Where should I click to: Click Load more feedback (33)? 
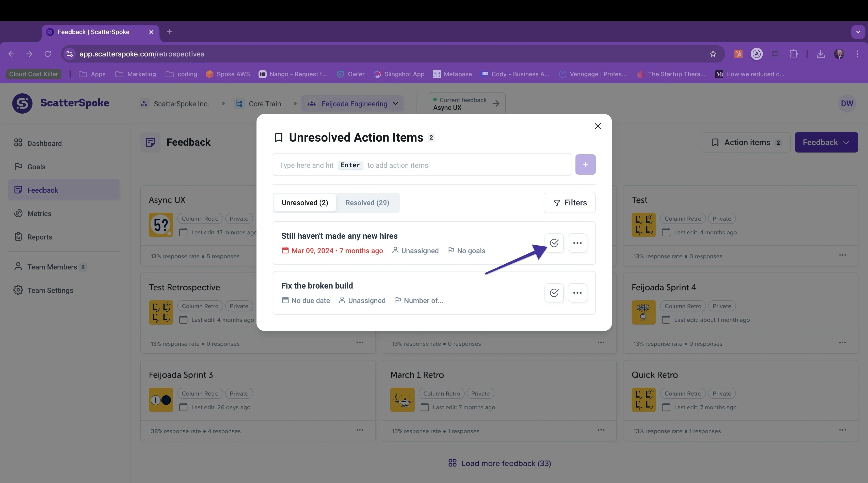[x=500, y=463]
